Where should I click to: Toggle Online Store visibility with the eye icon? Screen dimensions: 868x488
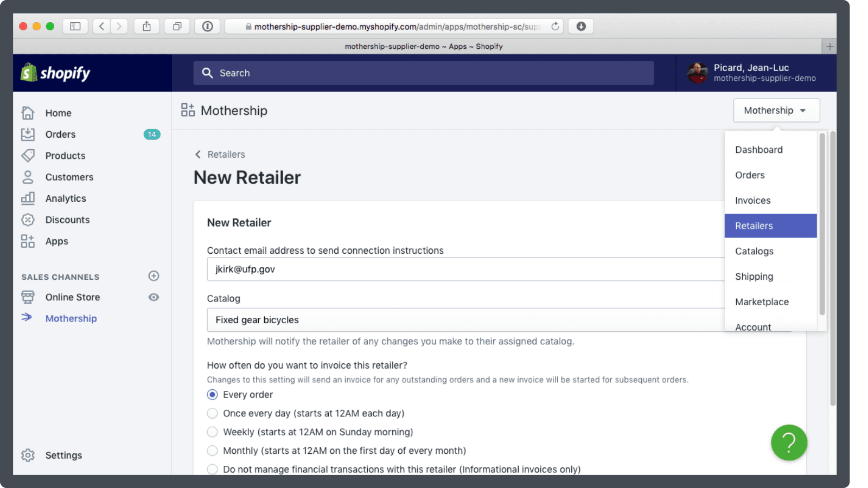pos(154,297)
